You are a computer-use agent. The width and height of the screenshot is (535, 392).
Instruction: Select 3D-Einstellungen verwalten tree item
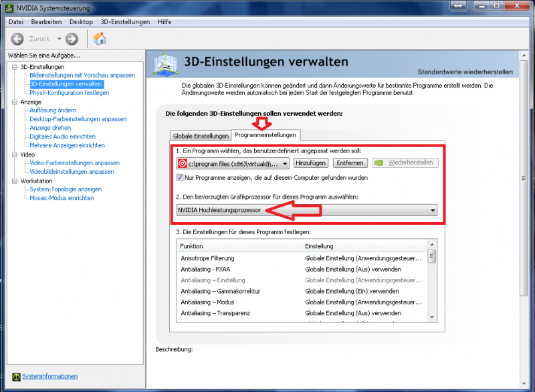click(x=66, y=84)
